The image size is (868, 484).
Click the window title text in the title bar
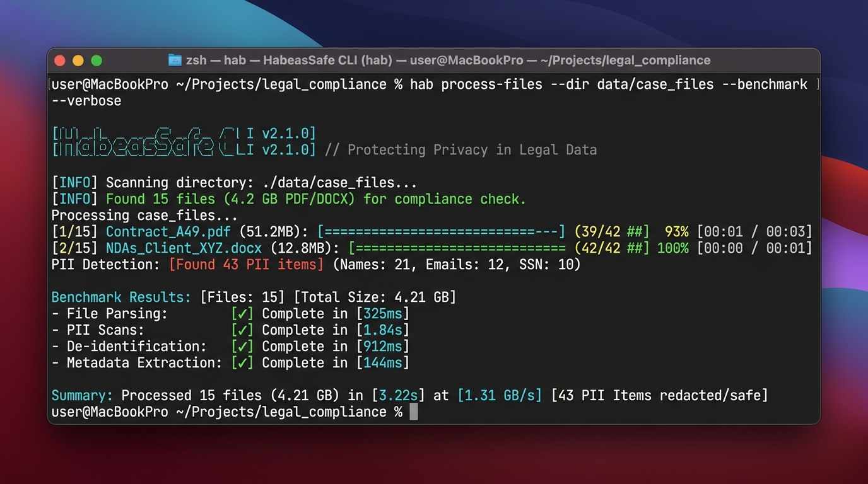[448, 60]
